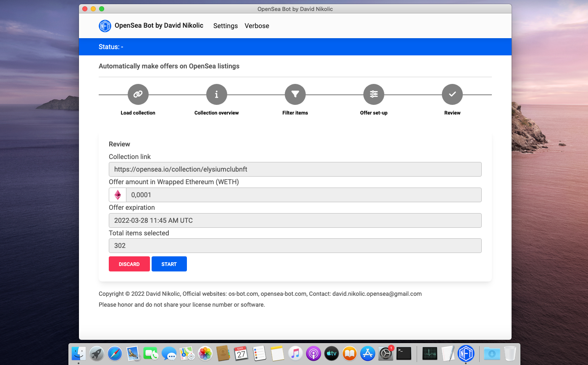
Task: Open TextEdit in the dock
Action: (x=448, y=354)
